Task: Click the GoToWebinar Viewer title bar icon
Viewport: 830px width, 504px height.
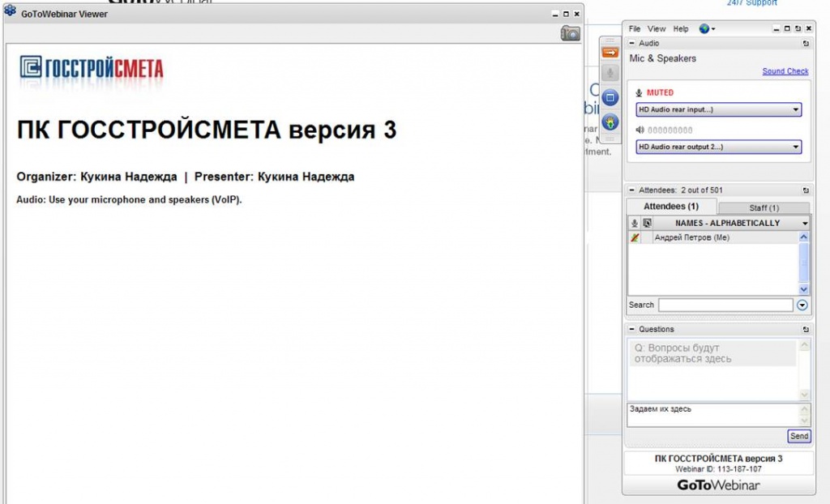Action: (10, 11)
